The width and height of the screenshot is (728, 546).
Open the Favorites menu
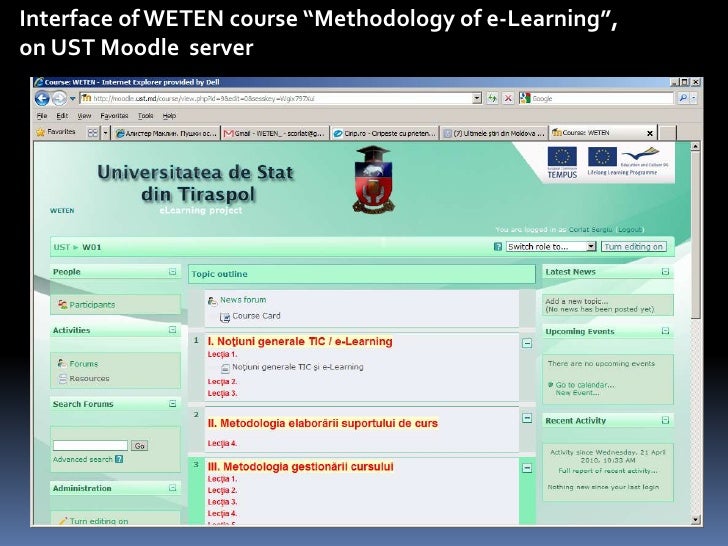(114, 116)
